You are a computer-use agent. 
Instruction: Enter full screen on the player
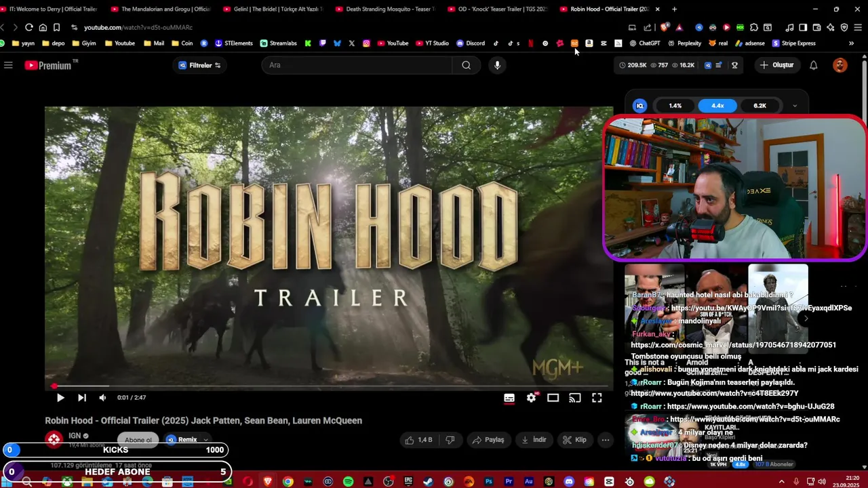pyautogui.click(x=597, y=398)
